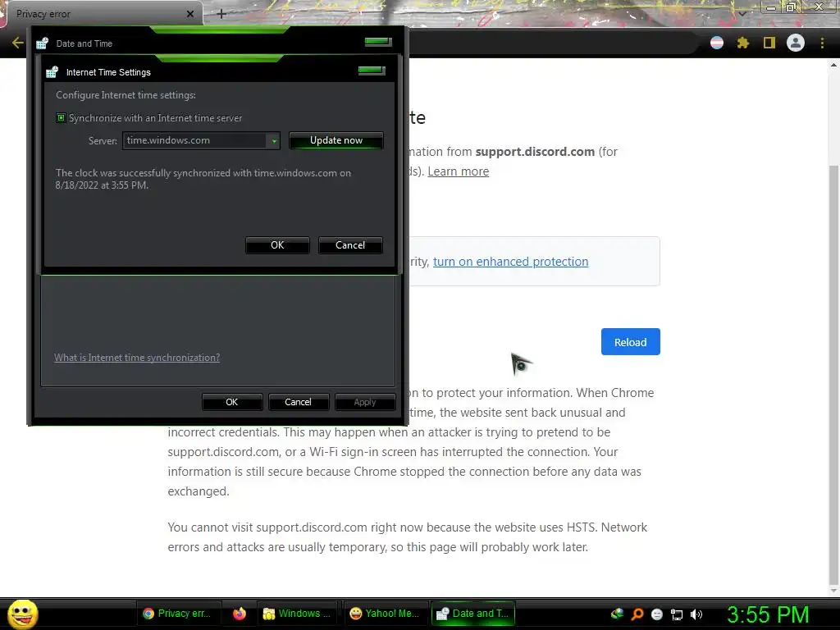840x630 pixels.
Task: Click the Apply button
Action: click(x=365, y=402)
